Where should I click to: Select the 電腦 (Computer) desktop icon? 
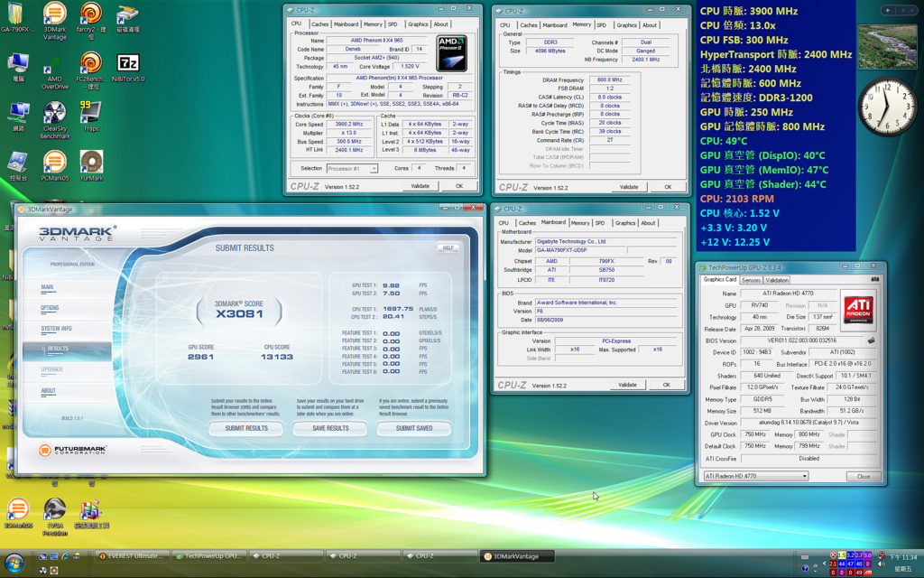point(18,67)
